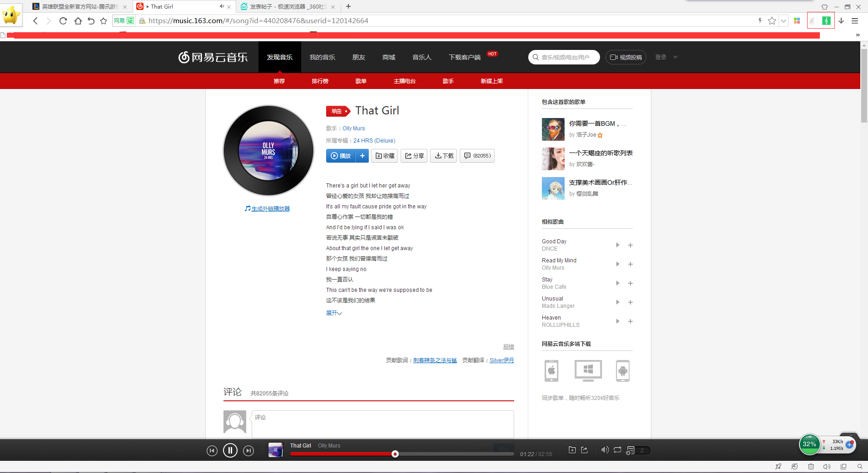Open the 登录 login dropdown arrow
This screenshot has height=473, width=868.
coord(675,58)
